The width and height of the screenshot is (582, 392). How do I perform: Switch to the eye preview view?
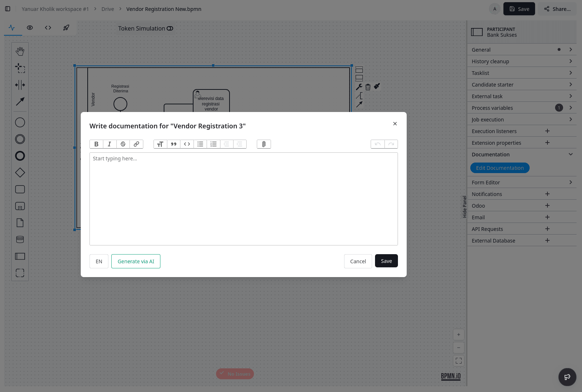30,28
